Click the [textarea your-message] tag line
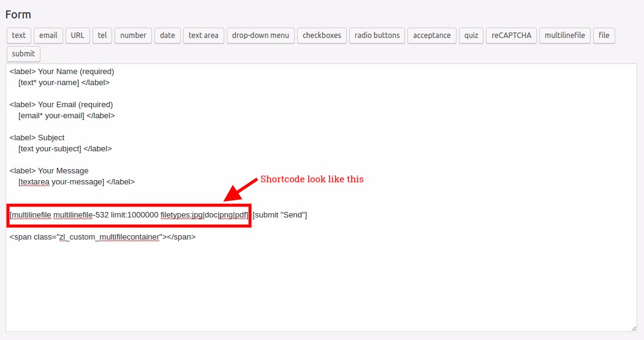 point(77,182)
